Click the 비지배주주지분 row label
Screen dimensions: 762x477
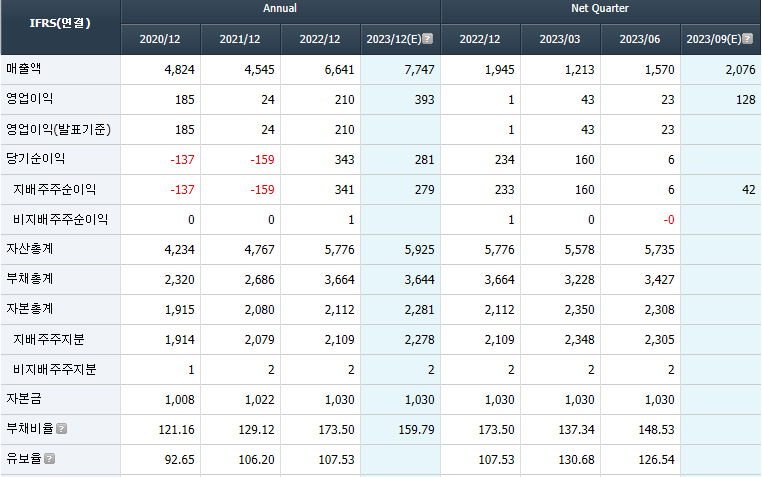54,369
